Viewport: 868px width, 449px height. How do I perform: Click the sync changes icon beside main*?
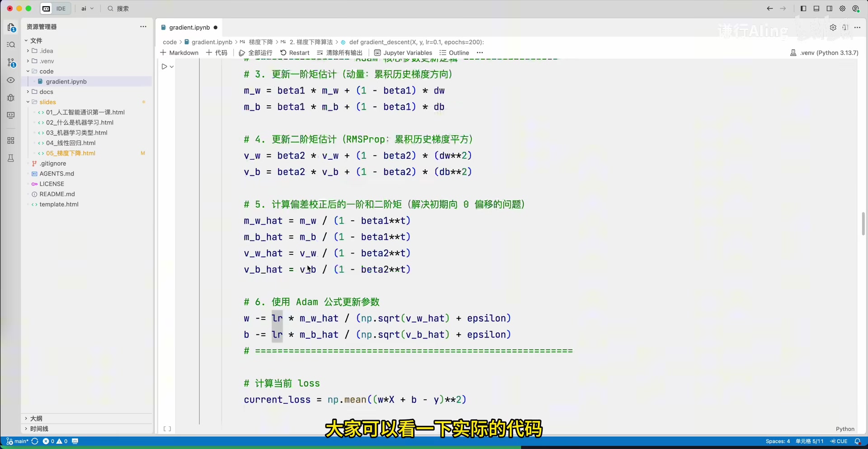[34, 441]
